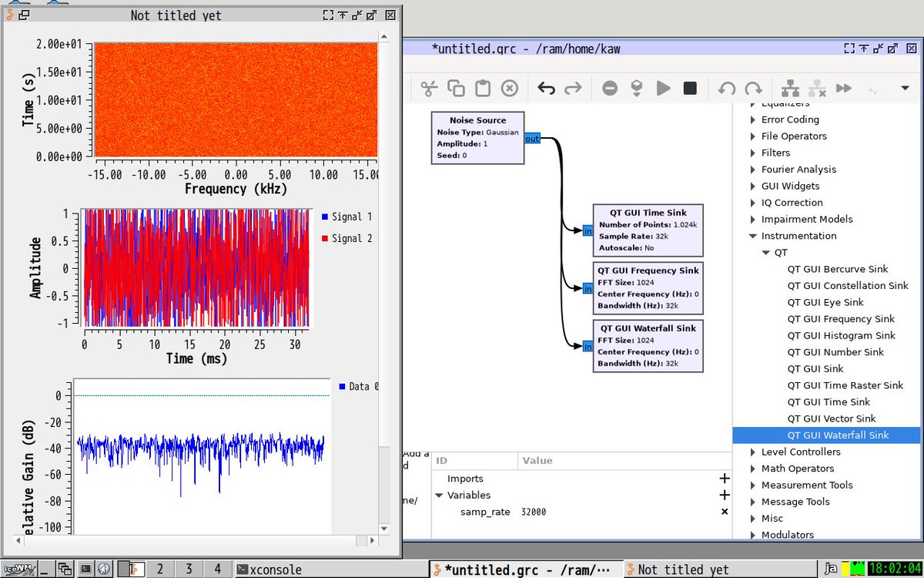The image size is (924, 578).
Task: Bypass selected block with fast-forward icon
Action: tap(844, 88)
